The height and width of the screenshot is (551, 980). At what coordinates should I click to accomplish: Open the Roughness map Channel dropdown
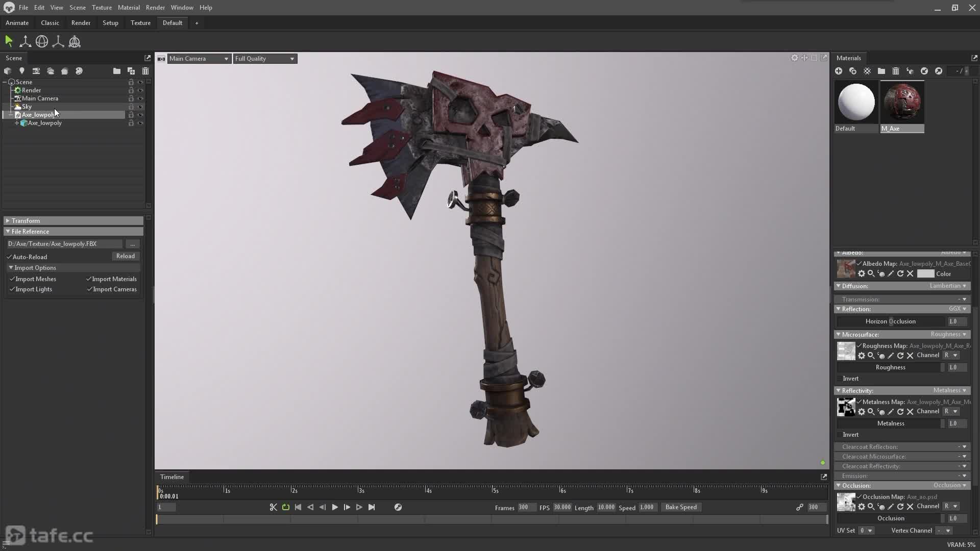tap(951, 356)
